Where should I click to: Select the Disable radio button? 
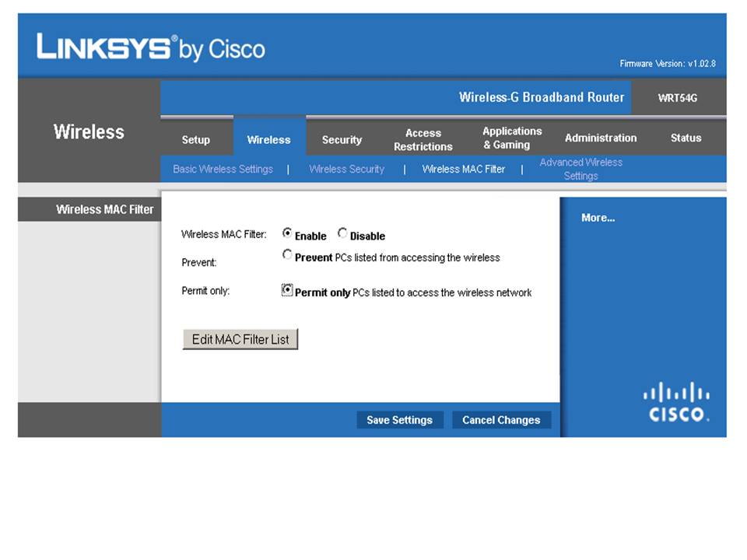tap(342, 233)
